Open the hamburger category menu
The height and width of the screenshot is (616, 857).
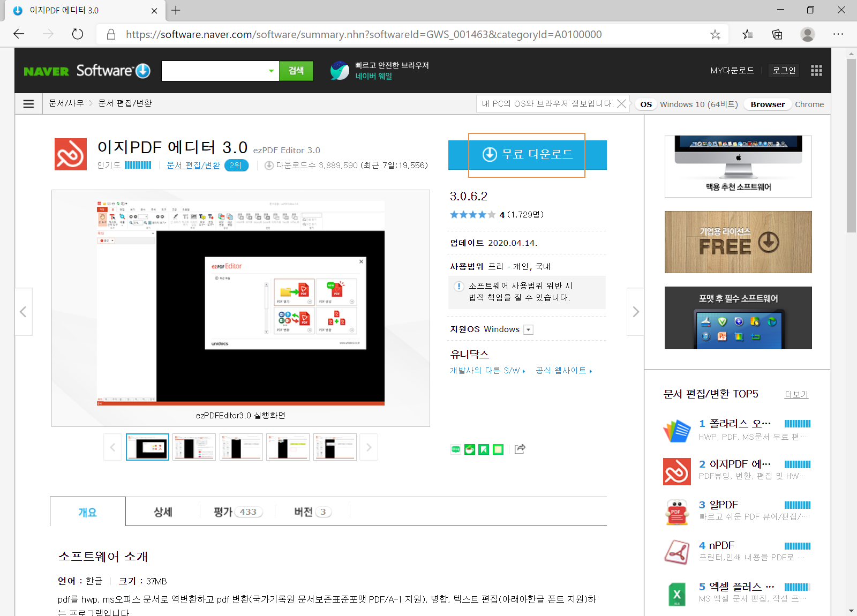click(29, 103)
